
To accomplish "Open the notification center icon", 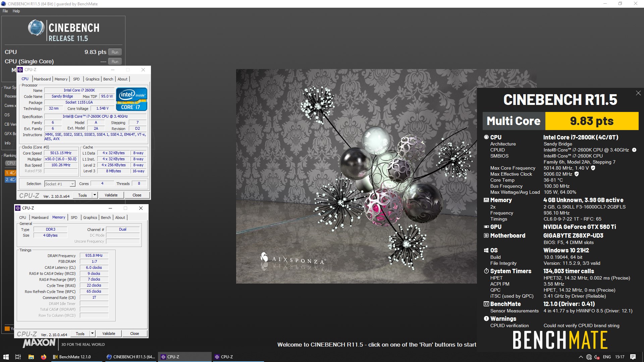I will (633, 357).
